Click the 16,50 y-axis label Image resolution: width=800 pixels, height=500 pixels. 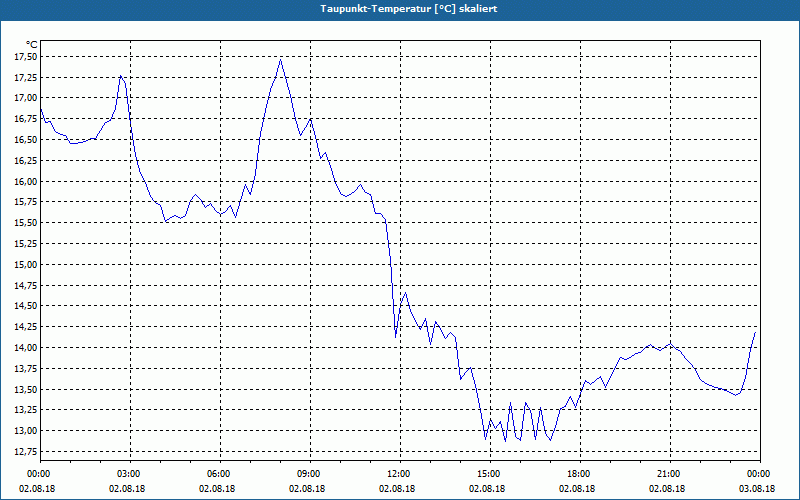point(25,140)
